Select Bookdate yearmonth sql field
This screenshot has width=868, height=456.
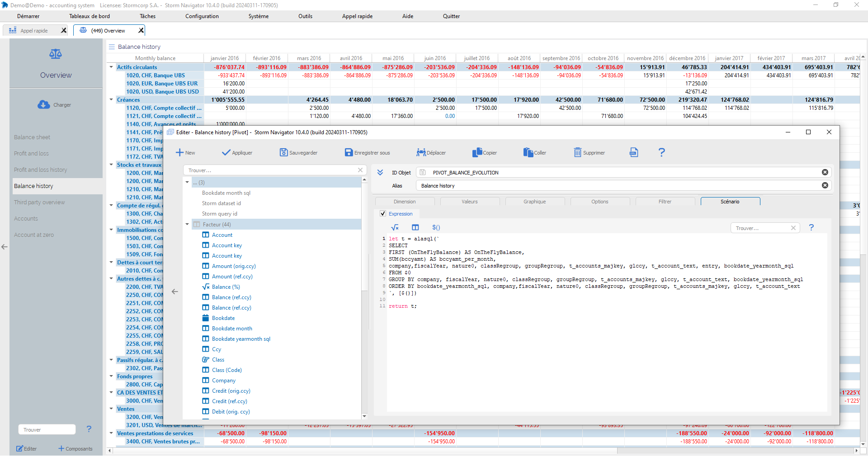(241, 339)
